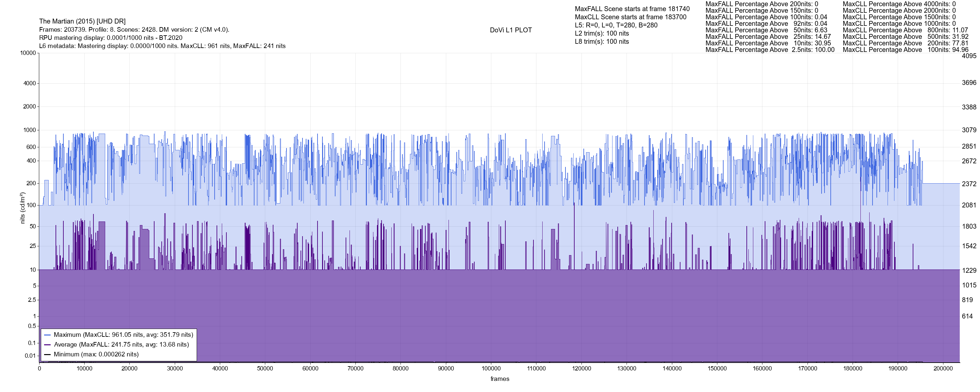This screenshot has width=980, height=392.
Task: Click the black Minimum legend line marker
Action: coord(48,354)
